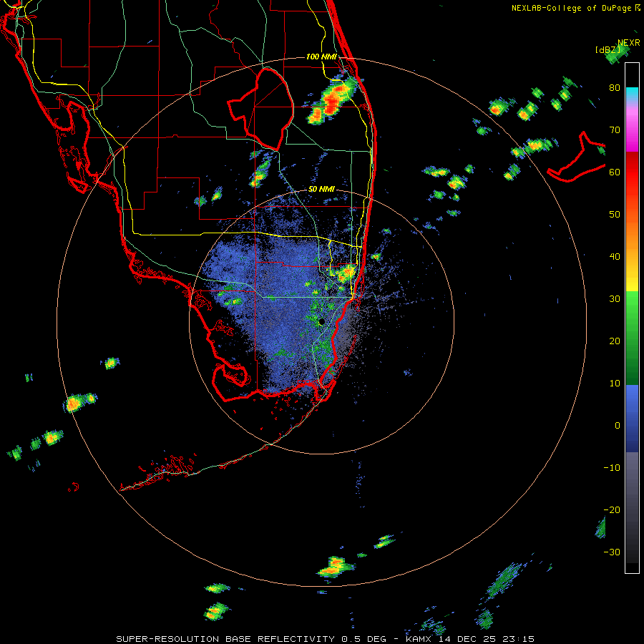
Task: Click the 80 value on the dBZ scale
Action: click(x=615, y=88)
